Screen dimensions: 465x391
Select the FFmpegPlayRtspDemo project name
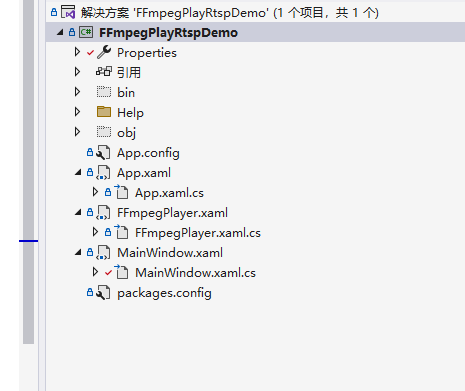click(168, 33)
